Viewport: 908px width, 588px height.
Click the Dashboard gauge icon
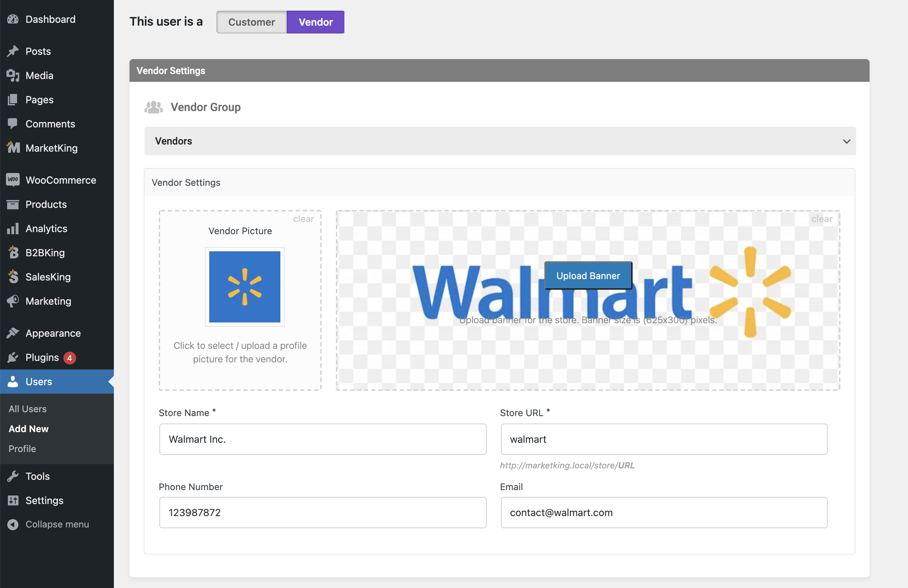coord(13,19)
